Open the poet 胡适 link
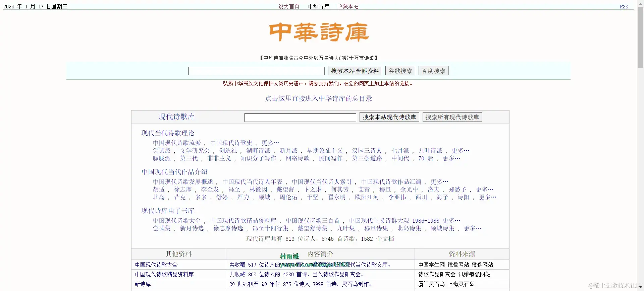 tap(159, 190)
